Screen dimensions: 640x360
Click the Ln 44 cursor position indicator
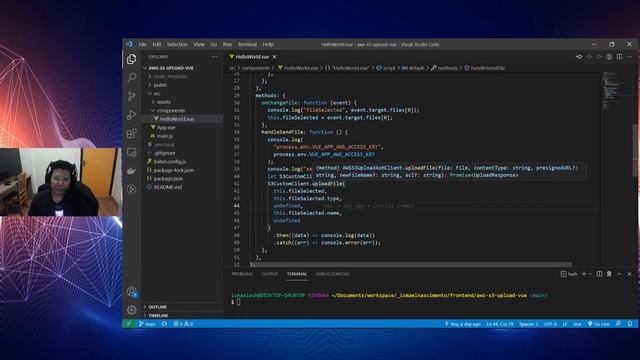click(500, 324)
